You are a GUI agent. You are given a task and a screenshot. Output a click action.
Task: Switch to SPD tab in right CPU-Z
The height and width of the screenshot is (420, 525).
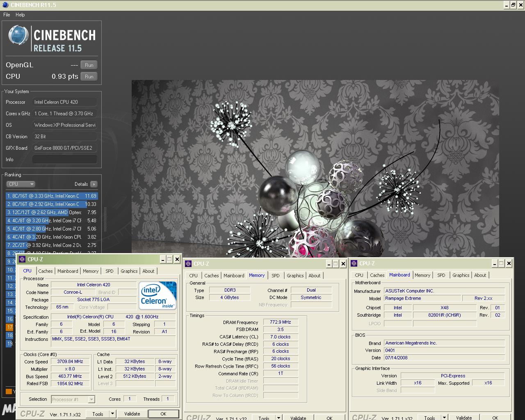pos(441,275)
